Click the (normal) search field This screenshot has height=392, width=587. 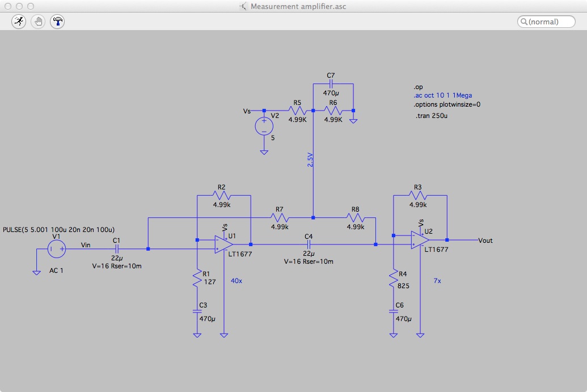pyautogui.click(x=546, y=22)
